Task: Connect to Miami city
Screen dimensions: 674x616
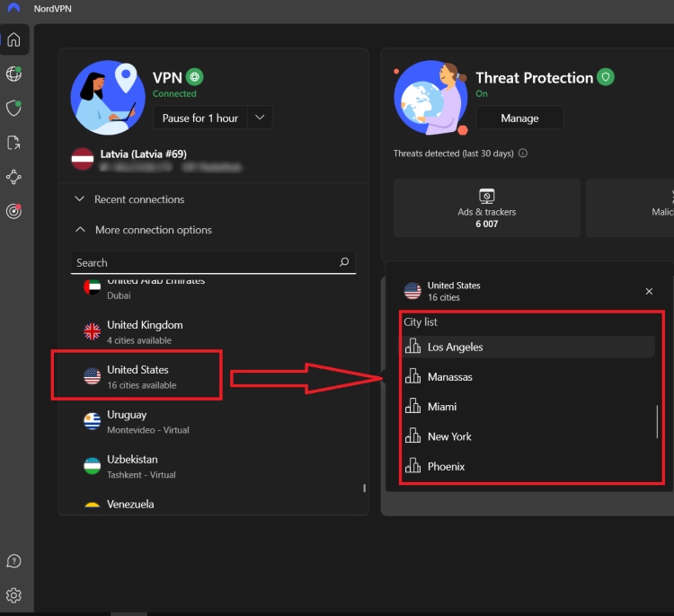Action: tap(528, 407)
